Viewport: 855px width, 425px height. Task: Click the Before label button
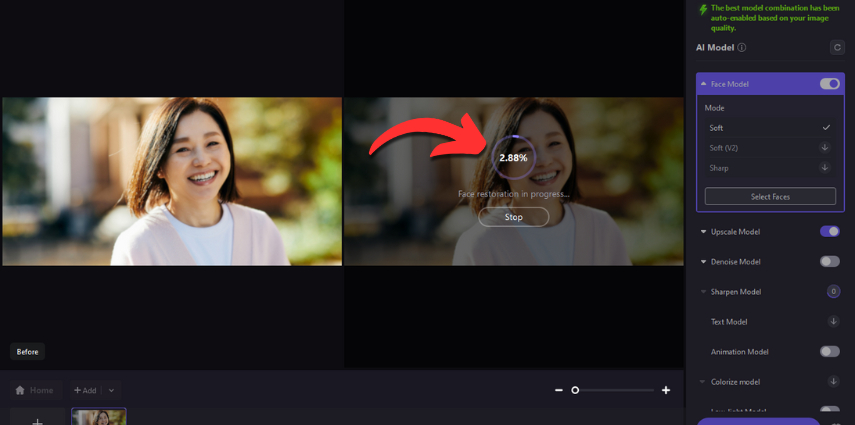(x=27, y=351)
